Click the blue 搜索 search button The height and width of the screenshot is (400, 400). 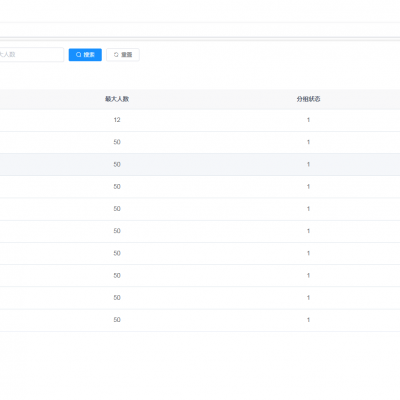[x=85, y=55]
